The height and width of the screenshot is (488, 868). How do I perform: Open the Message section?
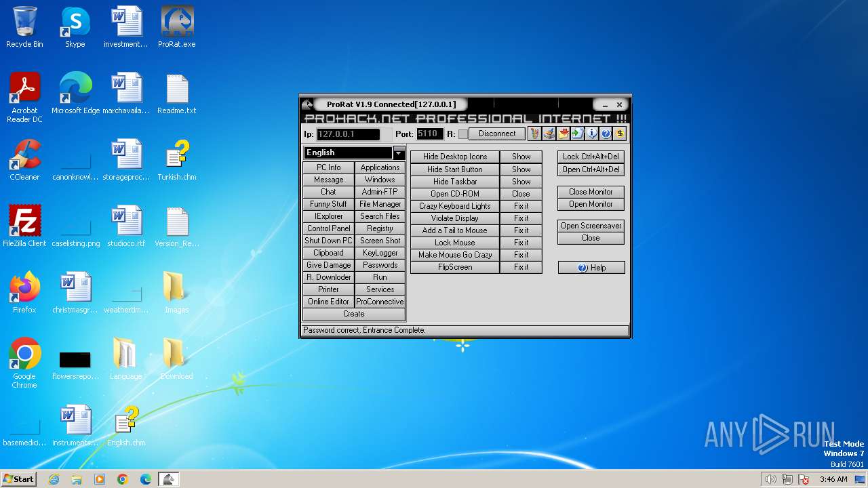click(x=329, y=180)
